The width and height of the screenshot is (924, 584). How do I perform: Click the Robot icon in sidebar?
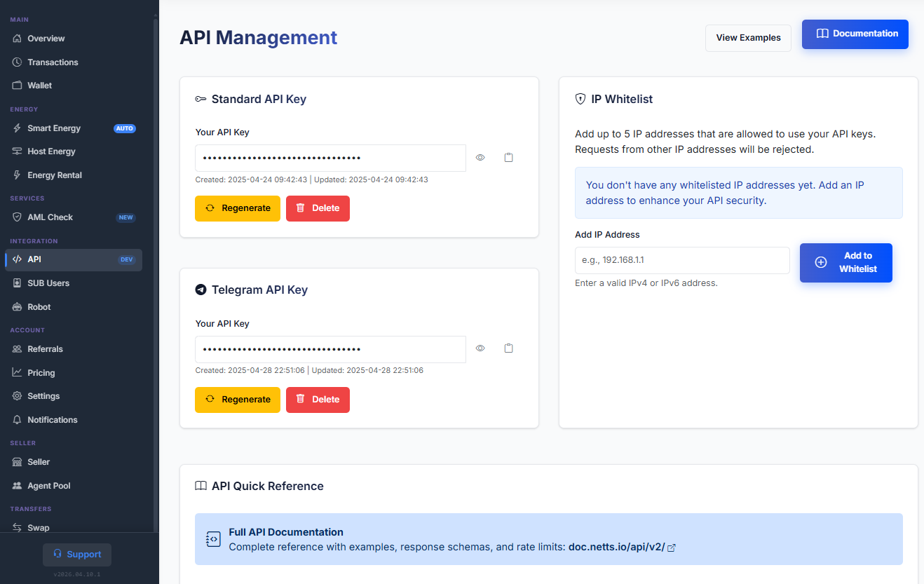(18, 307)
